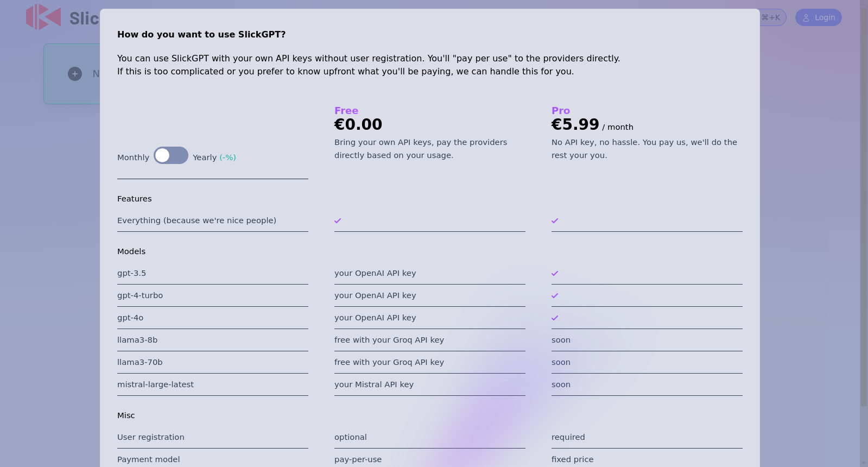
Task: Toggle Monthly to Yearly billing switch
Action: point(171,155)
